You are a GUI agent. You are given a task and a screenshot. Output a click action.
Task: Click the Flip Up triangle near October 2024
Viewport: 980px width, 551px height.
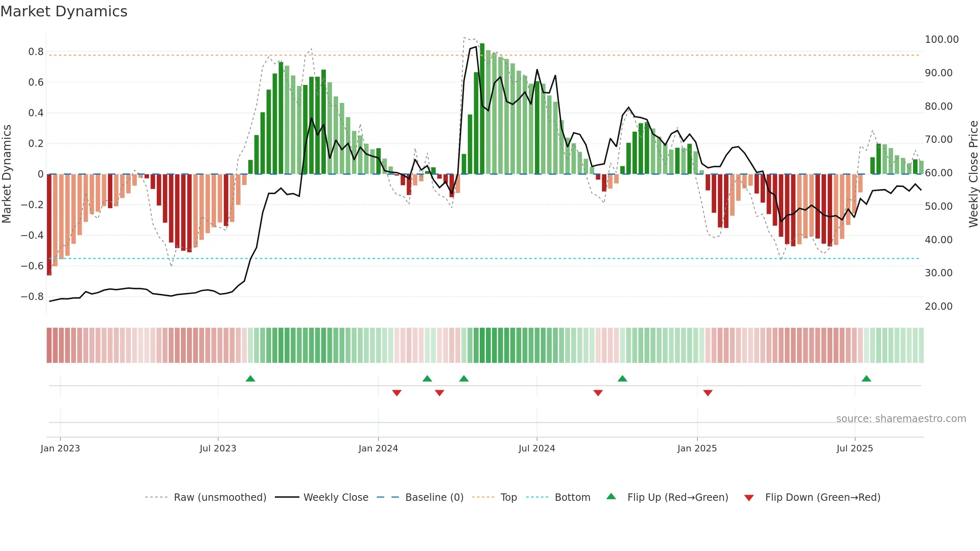(x=622, y=379)
